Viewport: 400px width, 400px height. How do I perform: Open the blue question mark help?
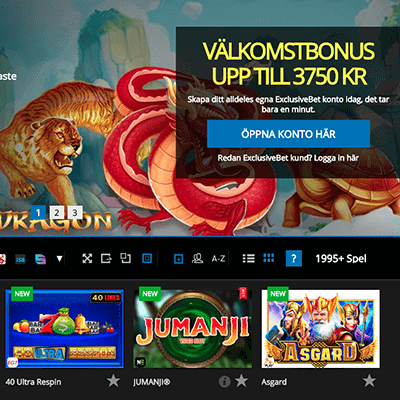294,258
